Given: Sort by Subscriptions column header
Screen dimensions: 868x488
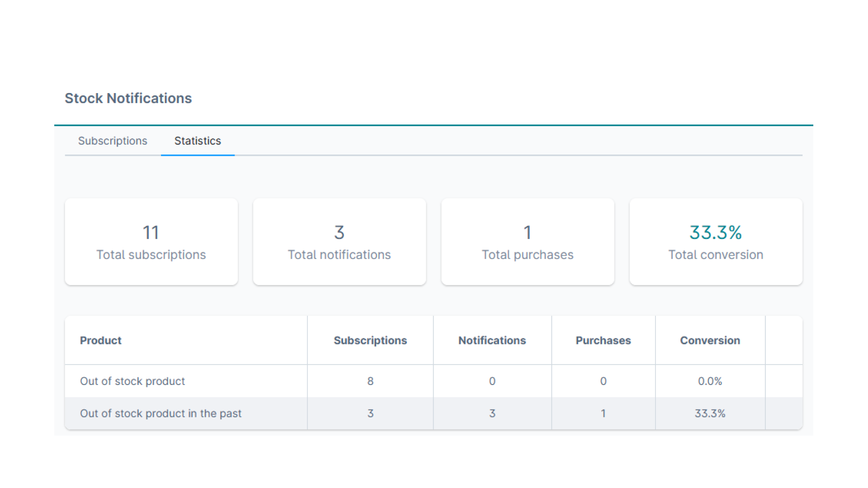Looking at the screenshot, I should (370, 341).
